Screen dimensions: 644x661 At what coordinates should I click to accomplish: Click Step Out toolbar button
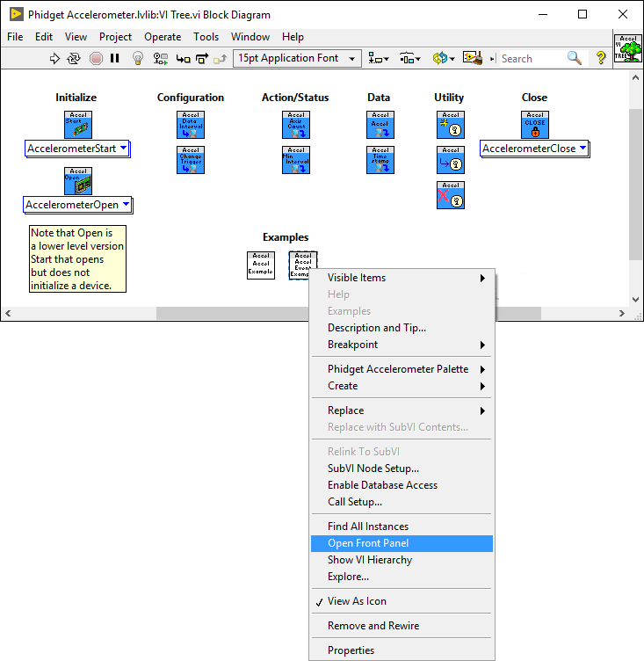220,59
